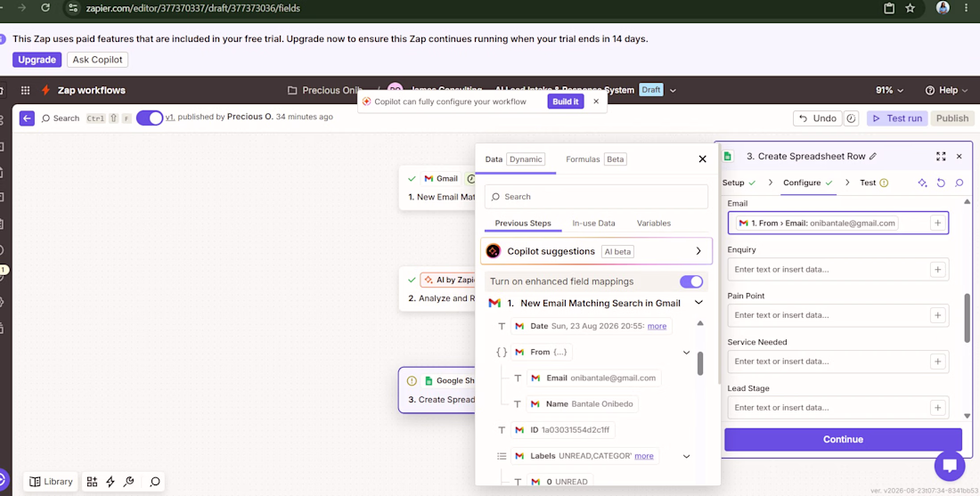This screenshot has height=496, width=980.
Task: Open browser profile avatar
Action: (x=943, y=8)
